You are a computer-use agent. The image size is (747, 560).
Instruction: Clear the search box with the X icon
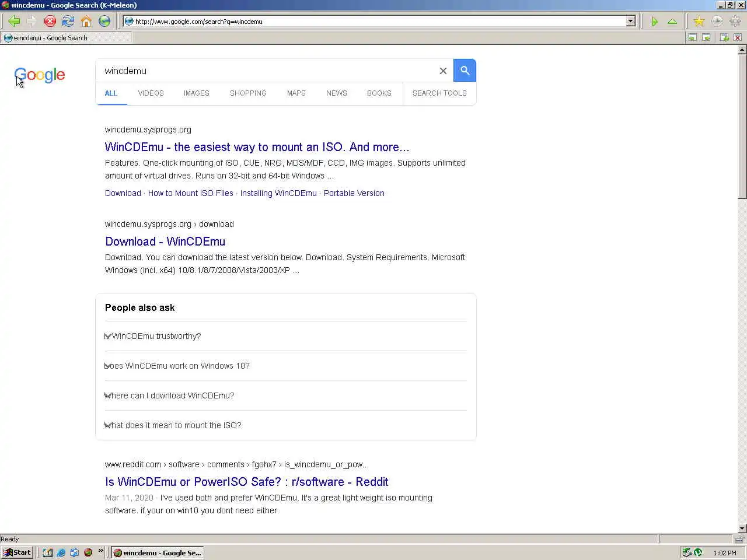tap(443, 71)
